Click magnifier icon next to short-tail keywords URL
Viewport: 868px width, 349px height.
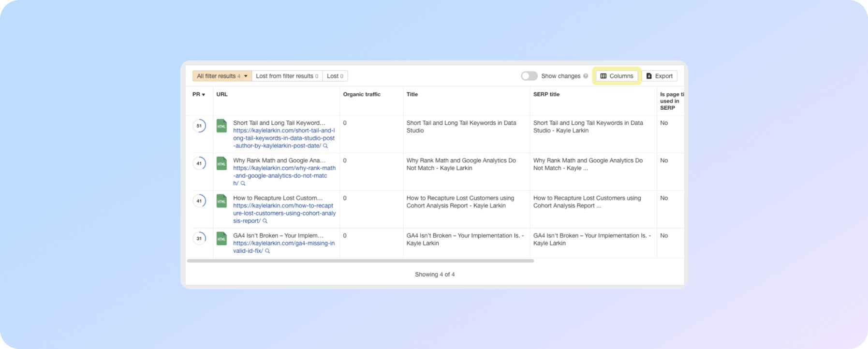(325, 146)
